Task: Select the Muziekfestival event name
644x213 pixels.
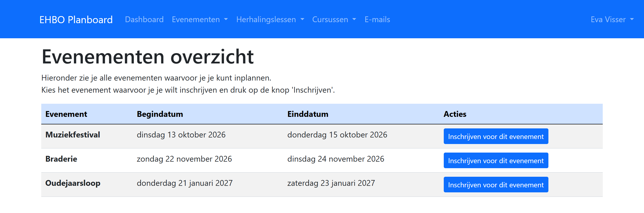Action: pyautogui.click(x=73, y=135)
